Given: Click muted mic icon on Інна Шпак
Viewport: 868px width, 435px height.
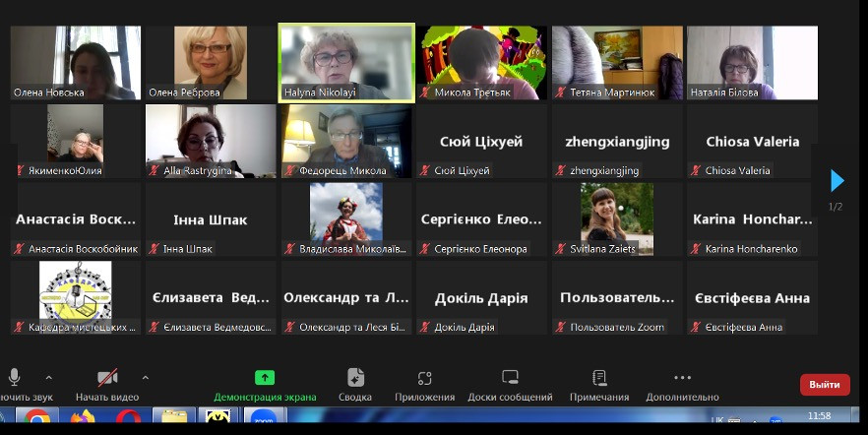Looking at the screenshot, I should [155, 249].
